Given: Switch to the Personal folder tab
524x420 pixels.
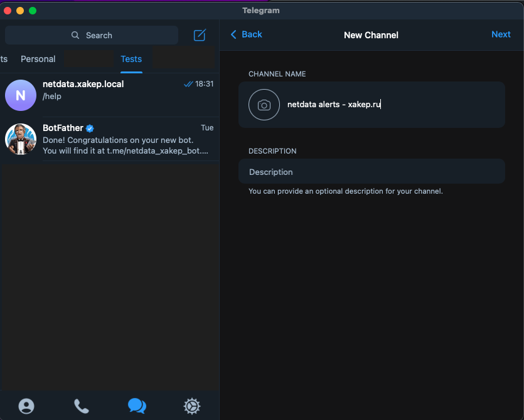Looking at the screenshot, I should tap(38, 59).
